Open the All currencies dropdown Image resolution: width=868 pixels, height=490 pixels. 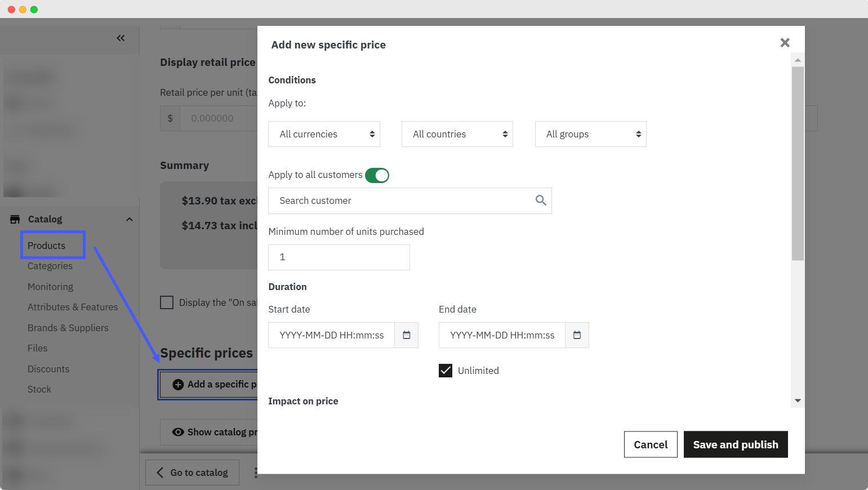click(x=324, y=134)
